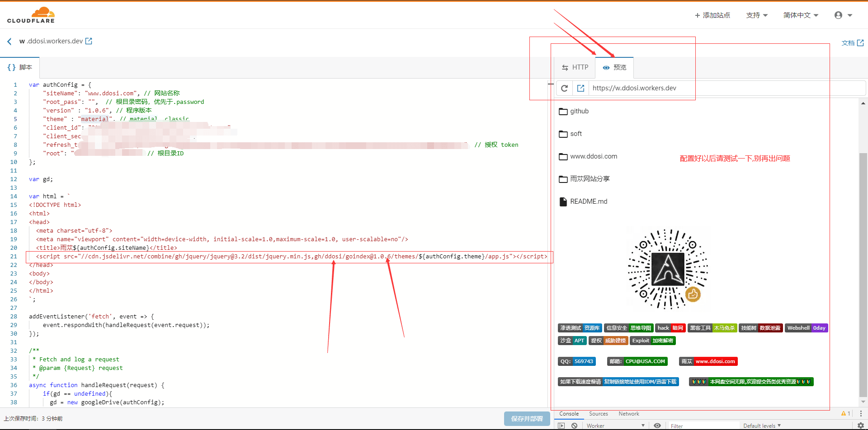Screen dimensions: 868x430
Task: Open the github folder
Action: (x=579, y=111)
